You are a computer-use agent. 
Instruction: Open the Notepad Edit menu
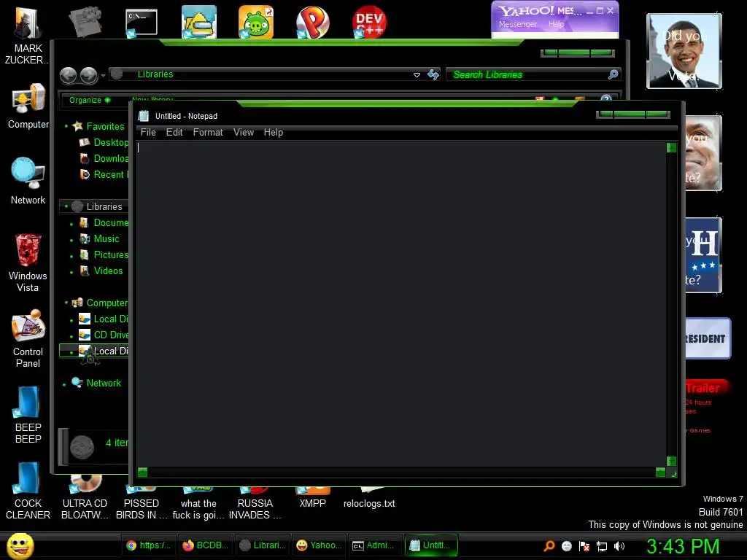[x=174, y=133]
